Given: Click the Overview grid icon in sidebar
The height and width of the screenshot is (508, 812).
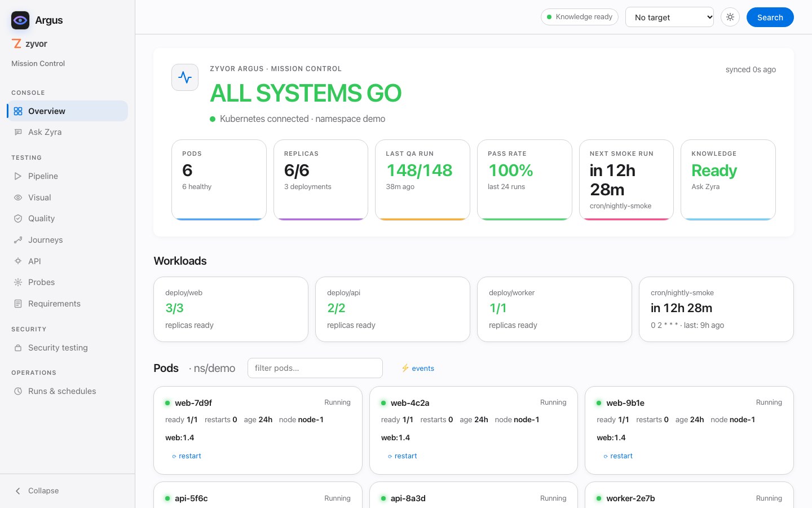Looking at the screenshot, I should point(18,111).
